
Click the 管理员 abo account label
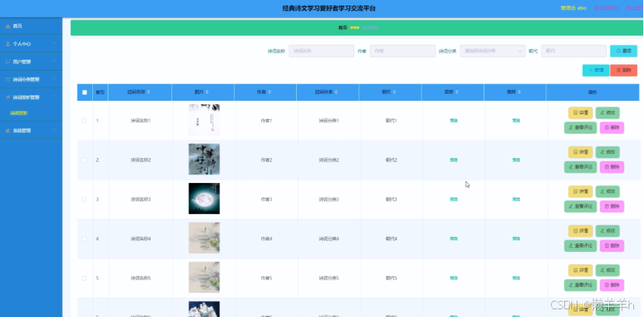(573, 9)
